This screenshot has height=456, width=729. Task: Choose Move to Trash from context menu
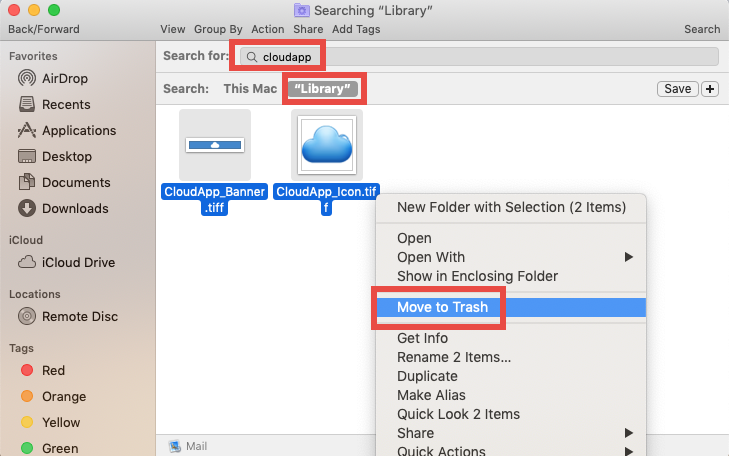(511, 307)
